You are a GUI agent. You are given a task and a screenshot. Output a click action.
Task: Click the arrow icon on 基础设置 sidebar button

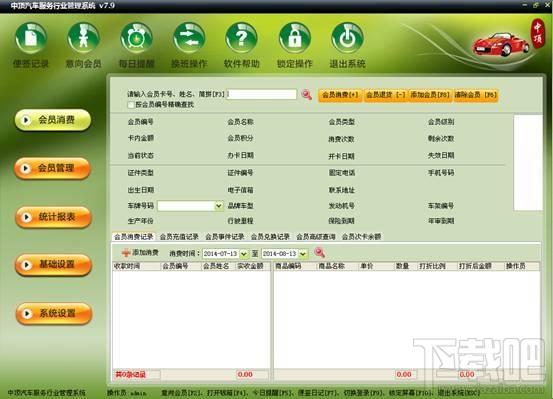pos(26,265)
